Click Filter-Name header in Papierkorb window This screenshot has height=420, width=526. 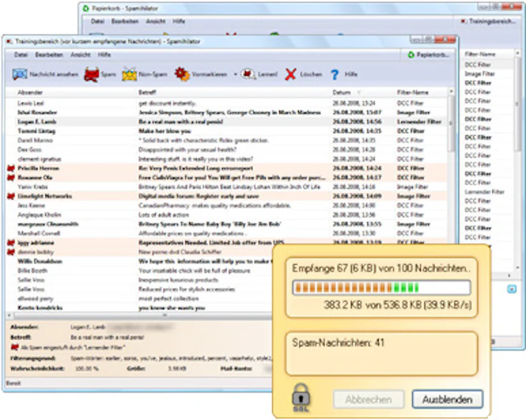click(480, 54)
